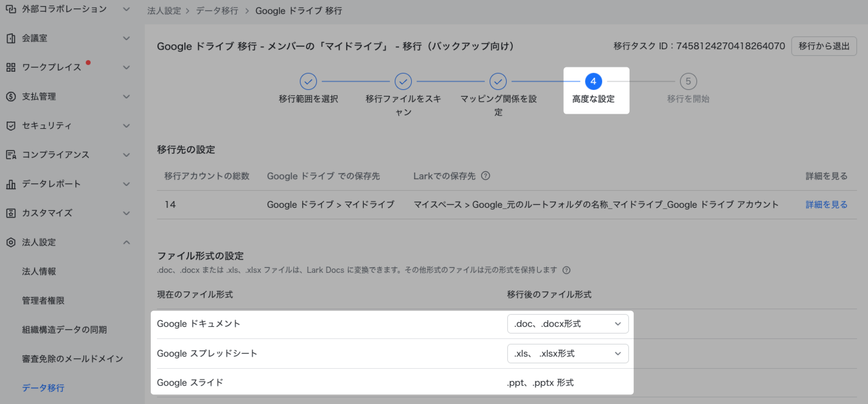Open Google スプレッドシート format dropdown
The height and width of the screenshot is (404, 868).
pos(567,354)
